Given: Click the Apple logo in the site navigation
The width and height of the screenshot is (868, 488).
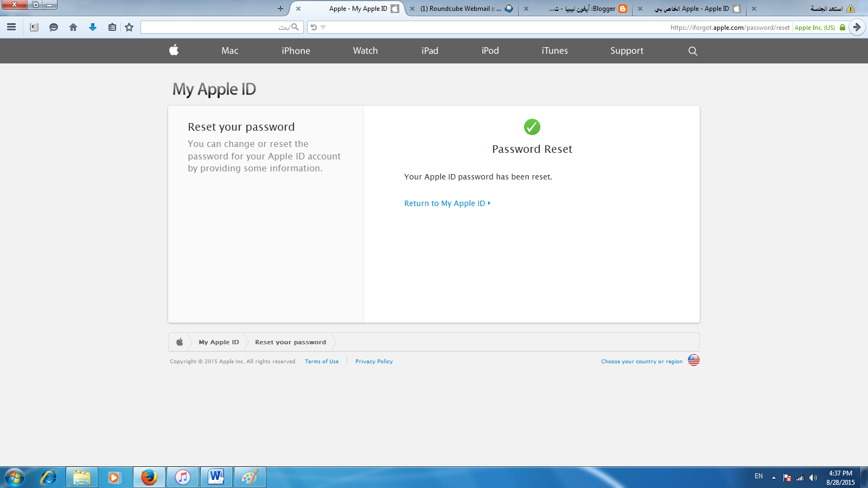Looking at the screenshot, I should coord(174,50).
